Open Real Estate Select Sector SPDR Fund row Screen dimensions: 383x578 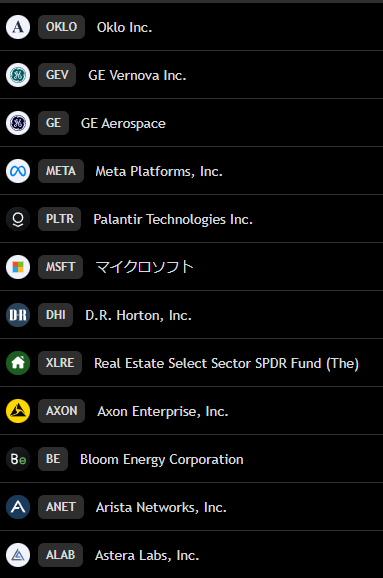click(191, 363)
